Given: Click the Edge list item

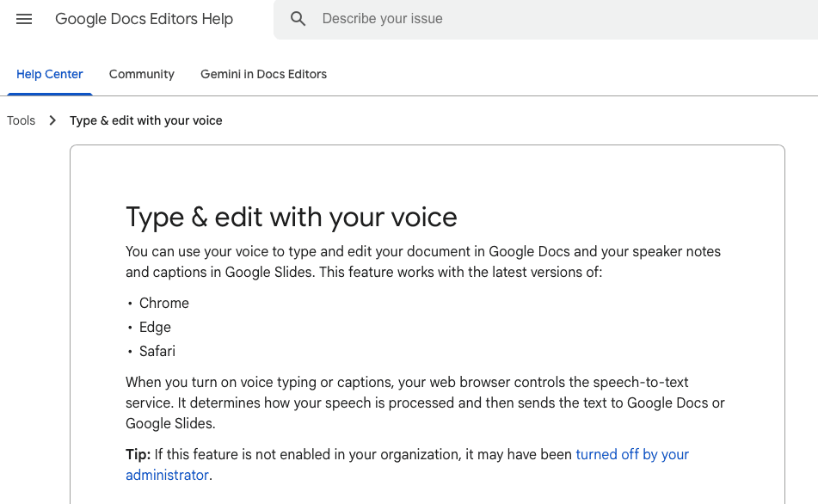Looking at the screenshot, I should click(155, 327).
